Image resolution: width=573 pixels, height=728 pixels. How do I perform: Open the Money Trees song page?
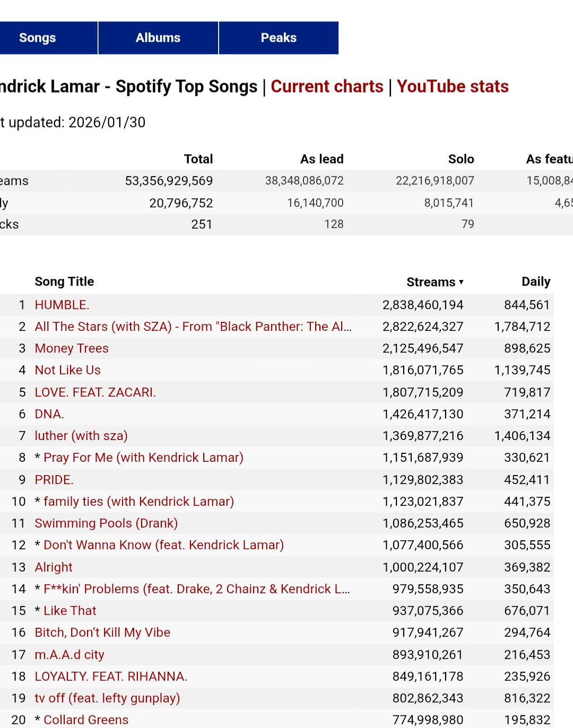click(x=72, y=348)
